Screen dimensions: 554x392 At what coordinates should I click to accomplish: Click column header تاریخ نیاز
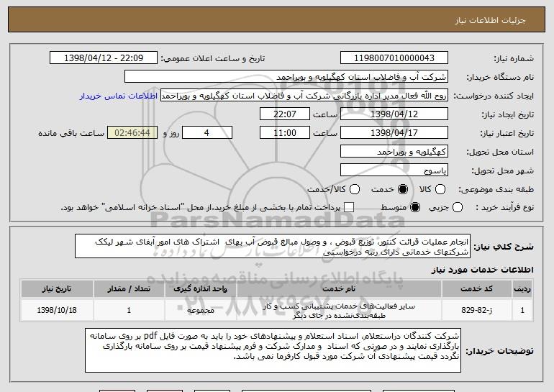coord(57,289)
